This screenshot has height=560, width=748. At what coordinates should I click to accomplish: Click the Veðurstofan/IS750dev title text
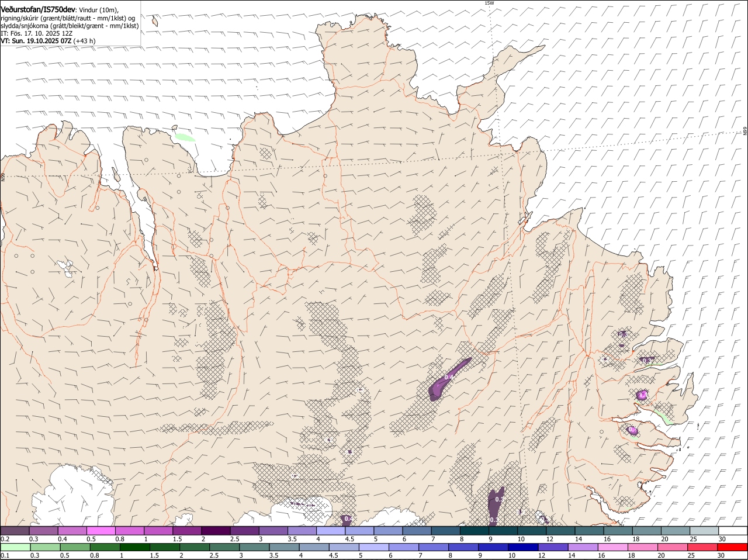(38, 10)
